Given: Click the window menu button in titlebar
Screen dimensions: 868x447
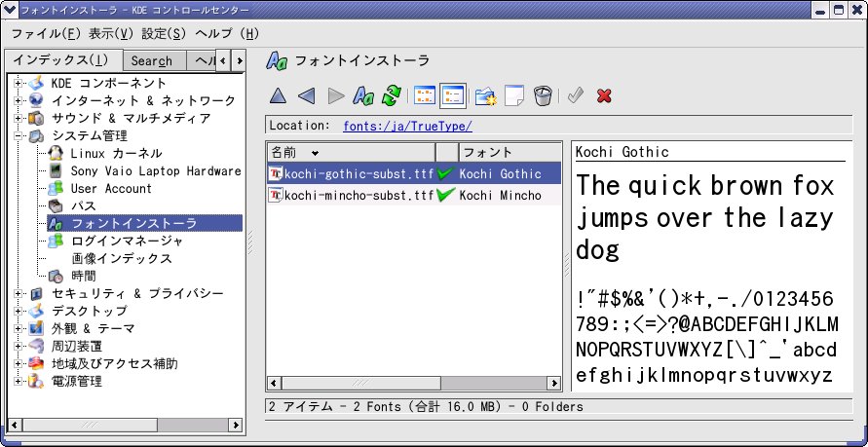Looking at the screenshot, I should pyautogui.click(x=9, y=10).
